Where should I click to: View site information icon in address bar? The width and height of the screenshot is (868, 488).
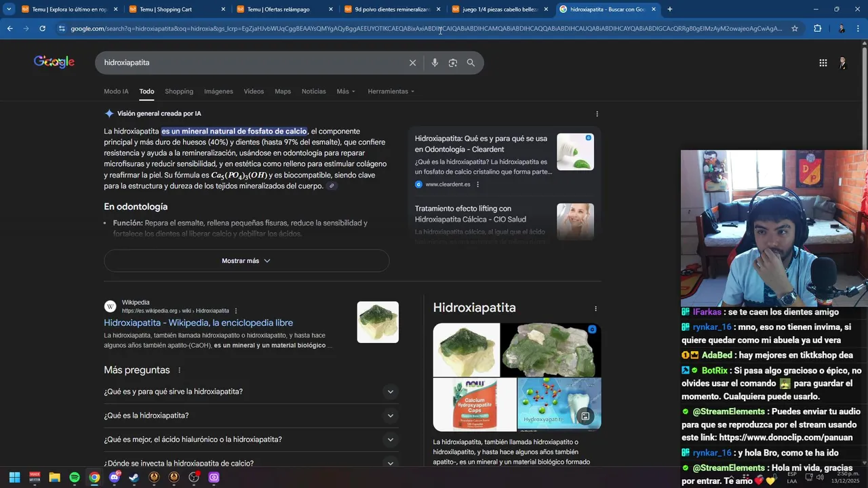tap(62, 28)
